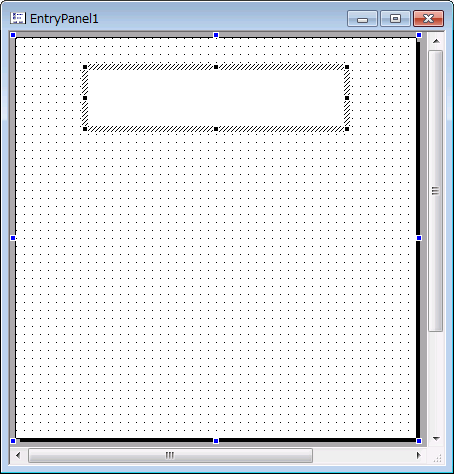
Task: Click the panel's right-middle blue resize handle
Action: point(419,238)
